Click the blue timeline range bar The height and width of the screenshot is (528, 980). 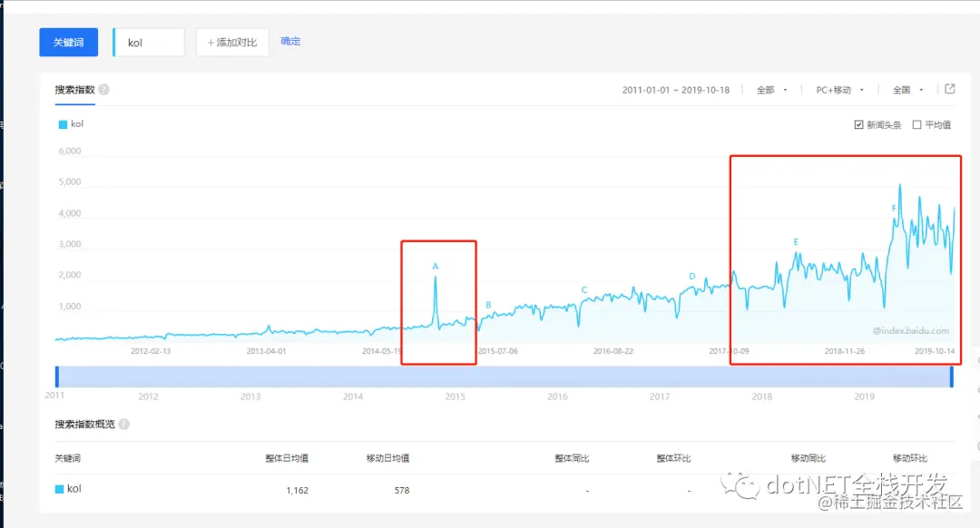(x=505, y=376)
